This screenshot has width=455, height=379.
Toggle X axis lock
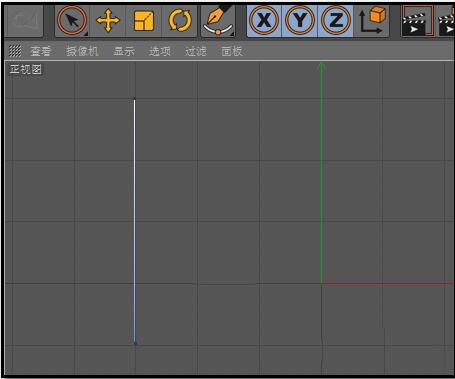pos(264,21)
